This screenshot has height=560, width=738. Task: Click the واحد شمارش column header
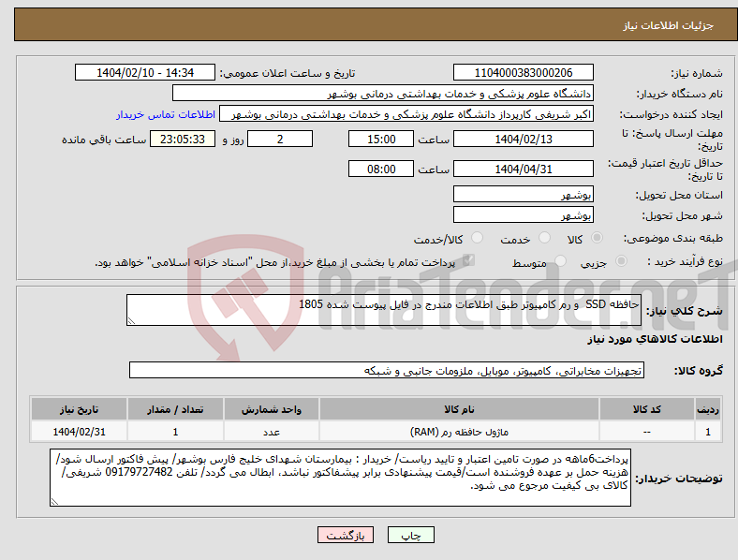[x=272, y=409]
